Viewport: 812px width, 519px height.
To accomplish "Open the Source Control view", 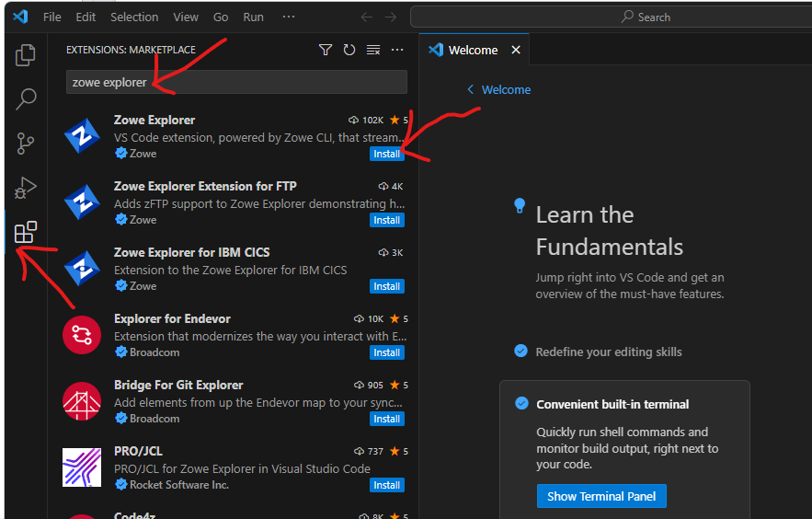I will tap(26, 144).
